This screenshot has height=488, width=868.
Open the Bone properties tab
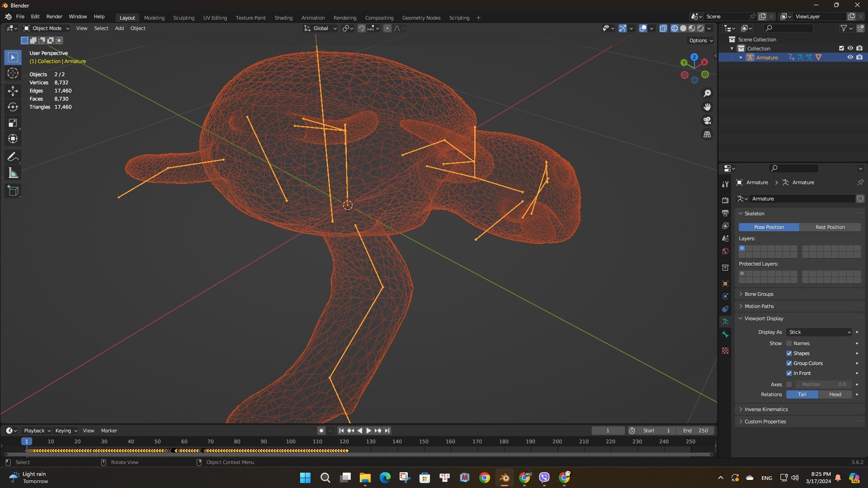[x=725, y=335]
